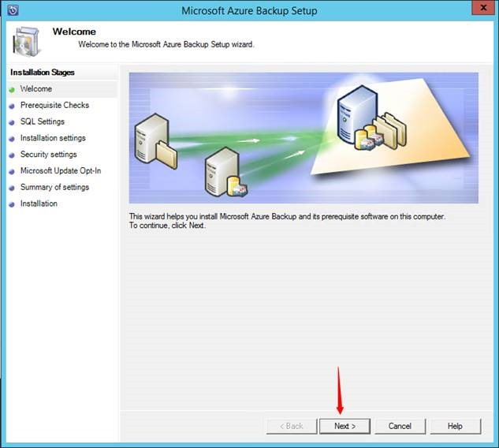Select the Welcome stage

pyautogui.click(x=36, y=89)
